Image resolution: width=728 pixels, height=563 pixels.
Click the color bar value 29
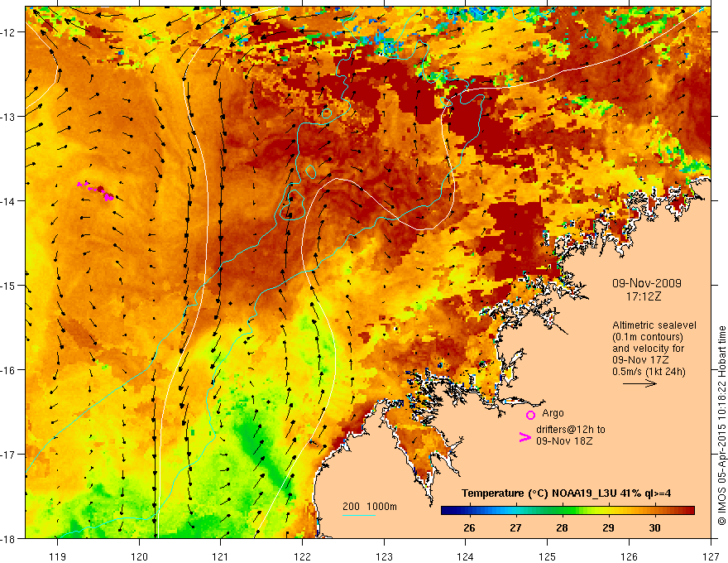[608, 527]
